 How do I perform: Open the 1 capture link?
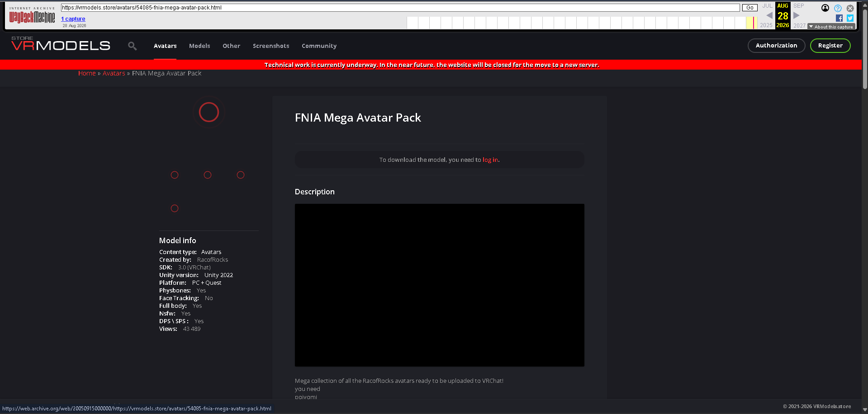point(73,19)
